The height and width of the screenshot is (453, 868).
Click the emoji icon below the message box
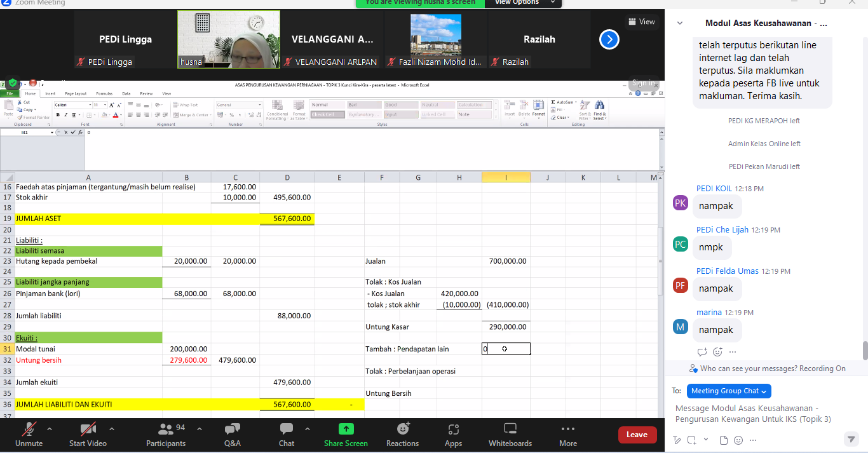pyautogui.click(x=738, y=440)
